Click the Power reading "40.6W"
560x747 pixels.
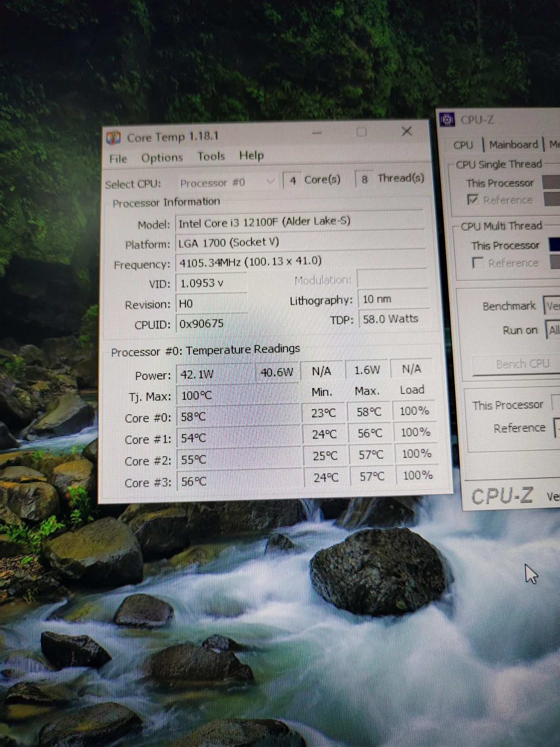277,372
